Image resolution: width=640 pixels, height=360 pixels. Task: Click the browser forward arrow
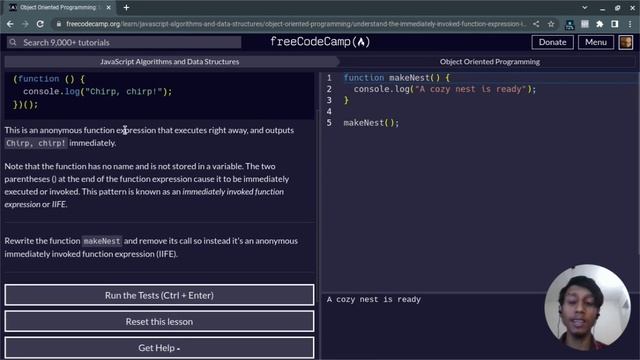click(x=25, y=24)
